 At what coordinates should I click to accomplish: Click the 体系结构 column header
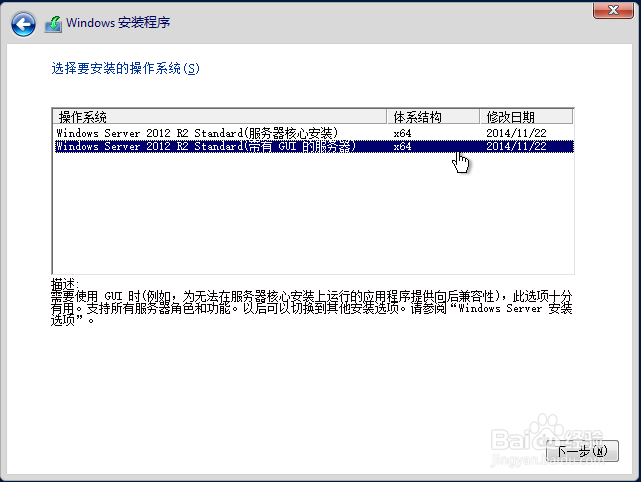433,117
